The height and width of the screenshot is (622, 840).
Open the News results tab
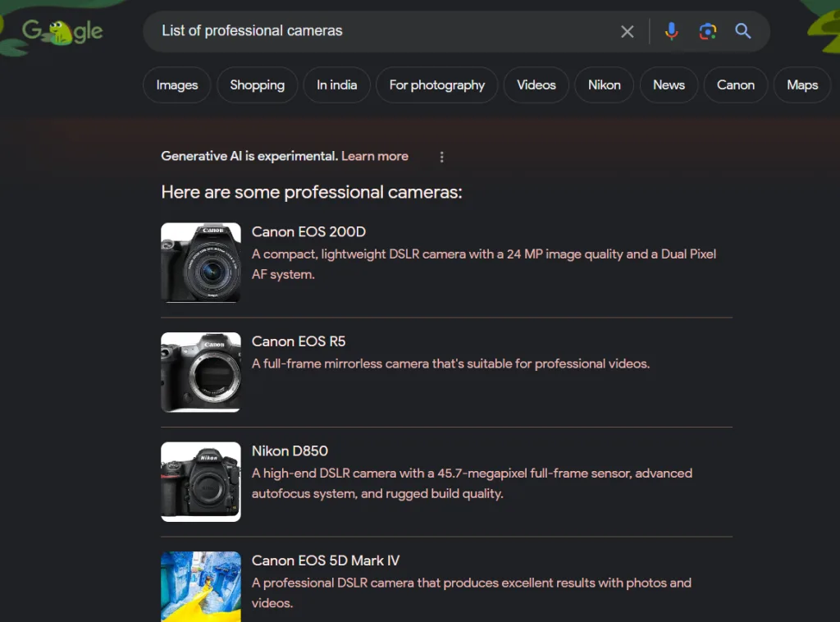click(669, 85)
